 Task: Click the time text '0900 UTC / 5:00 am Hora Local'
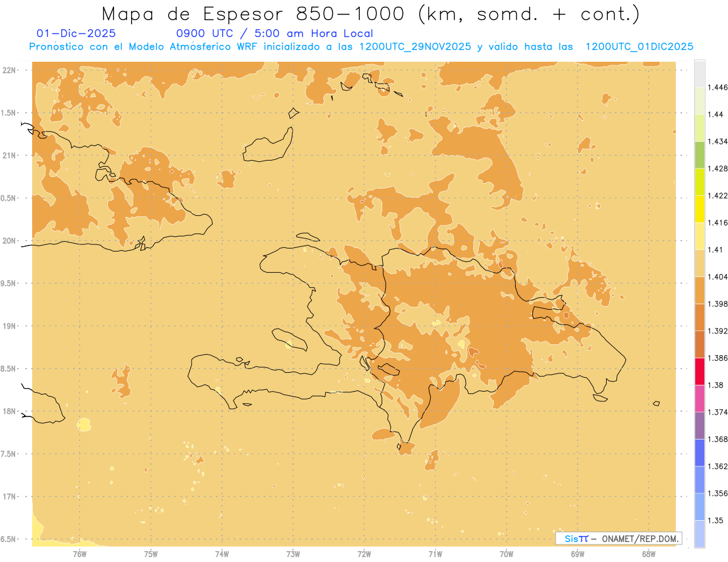(x=274, y=34)
